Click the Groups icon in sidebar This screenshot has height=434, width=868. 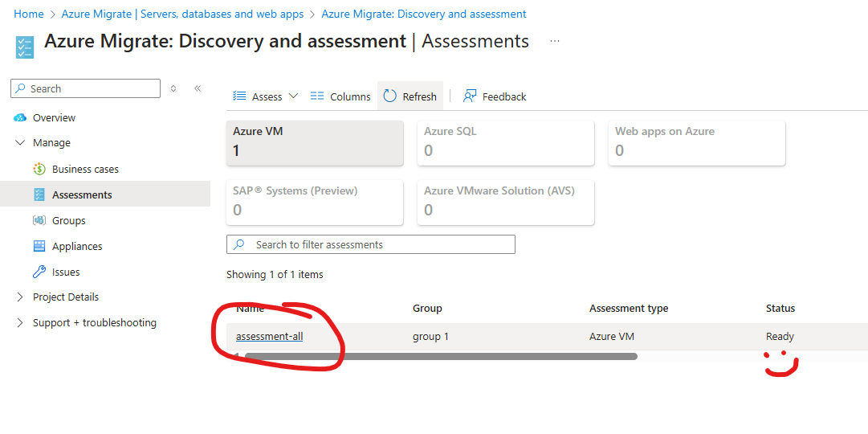coord(39,221)
